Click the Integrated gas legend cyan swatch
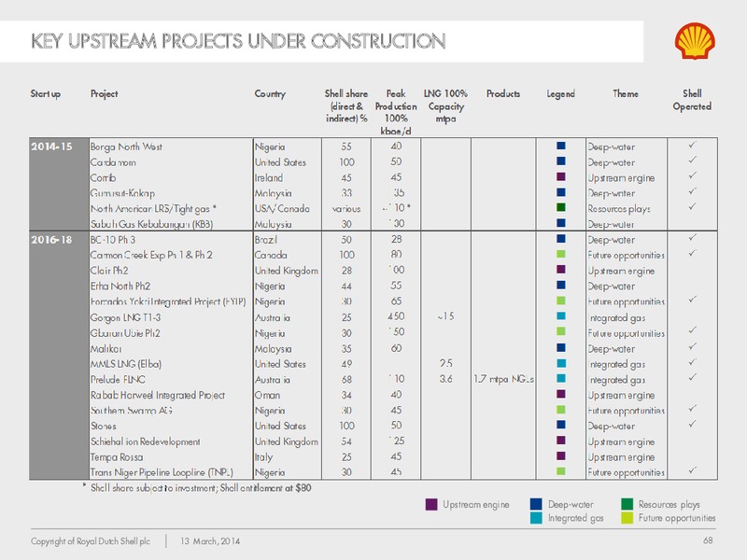747x560 pixels. pyautogui.click(x=536, y=518)
